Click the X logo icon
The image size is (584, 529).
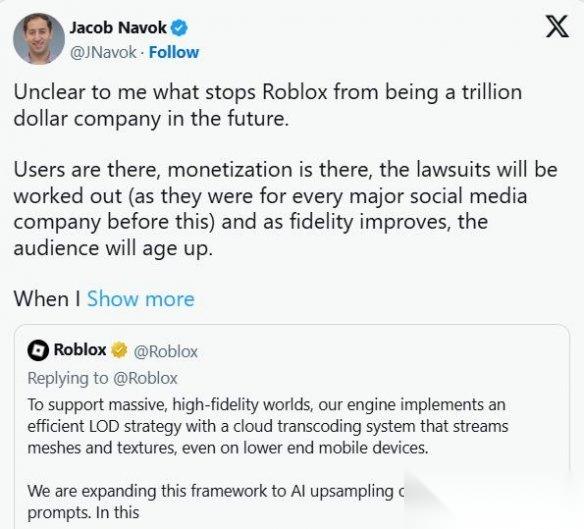tap(557, 26)
